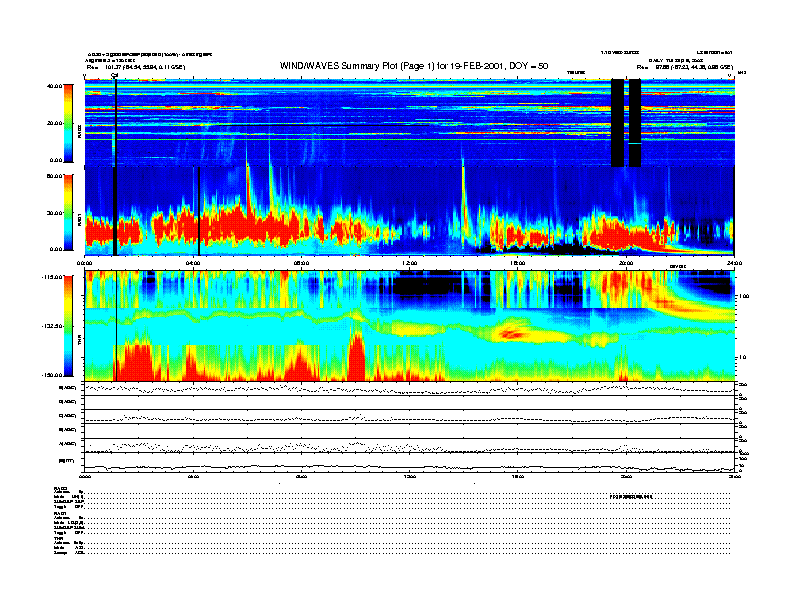Click the large red burst in the TNR spectrogram near 10:00

click(x=357, y=356)
